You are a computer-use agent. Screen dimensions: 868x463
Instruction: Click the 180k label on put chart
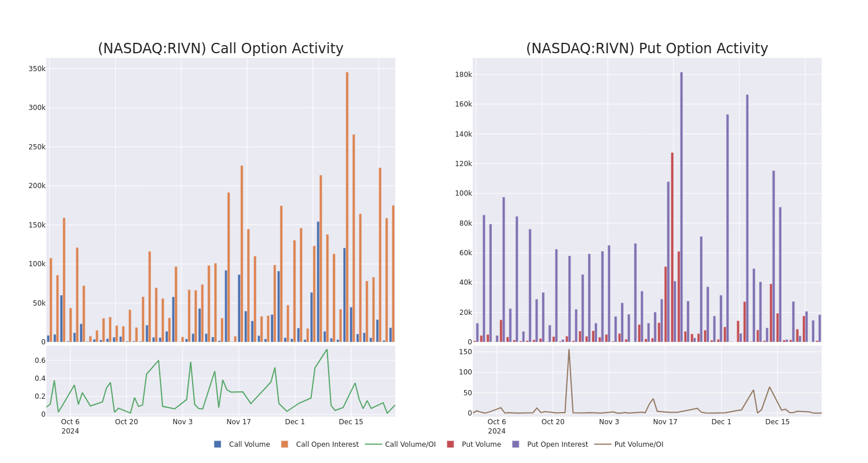[464, 75]
